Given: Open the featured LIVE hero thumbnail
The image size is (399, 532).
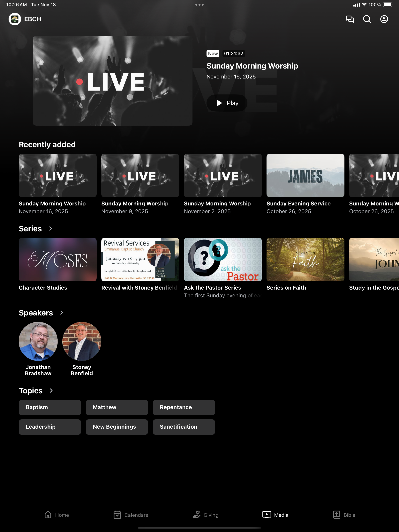Looking at the screenshot, I should coord(112,81).
